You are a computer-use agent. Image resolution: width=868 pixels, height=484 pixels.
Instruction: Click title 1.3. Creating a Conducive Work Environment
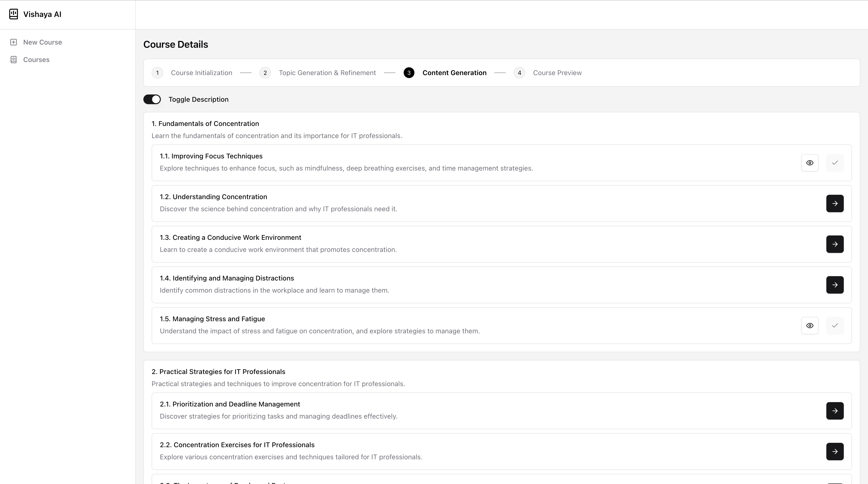click(231, 238)
